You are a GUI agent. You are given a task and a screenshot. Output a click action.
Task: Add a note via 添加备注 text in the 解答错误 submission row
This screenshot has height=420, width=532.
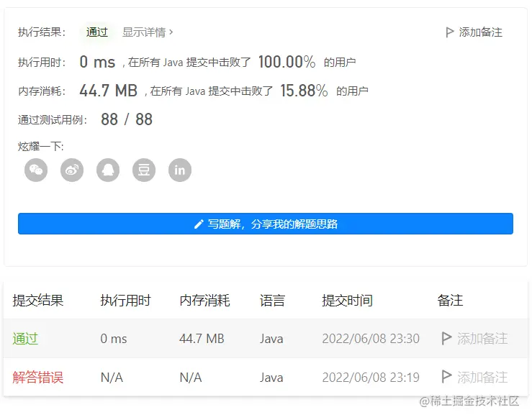click(x=482, y=377)
